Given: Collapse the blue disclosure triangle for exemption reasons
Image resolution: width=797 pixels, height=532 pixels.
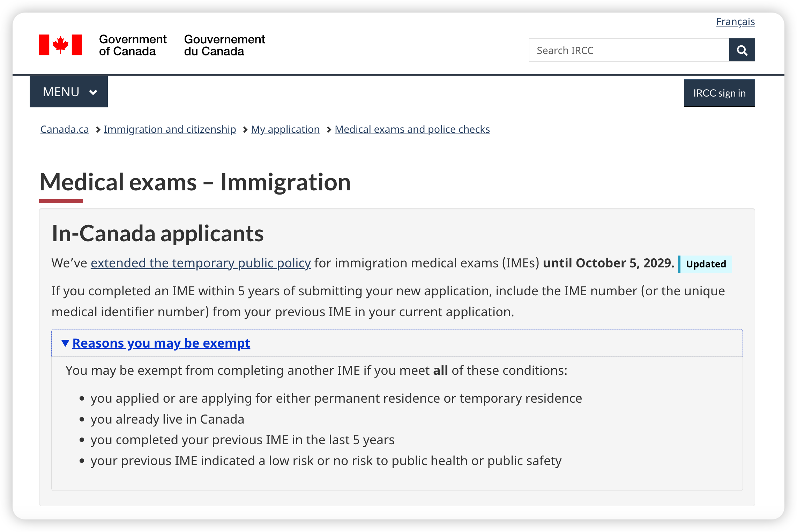Looking at the screenshot, I should point(65,343).
